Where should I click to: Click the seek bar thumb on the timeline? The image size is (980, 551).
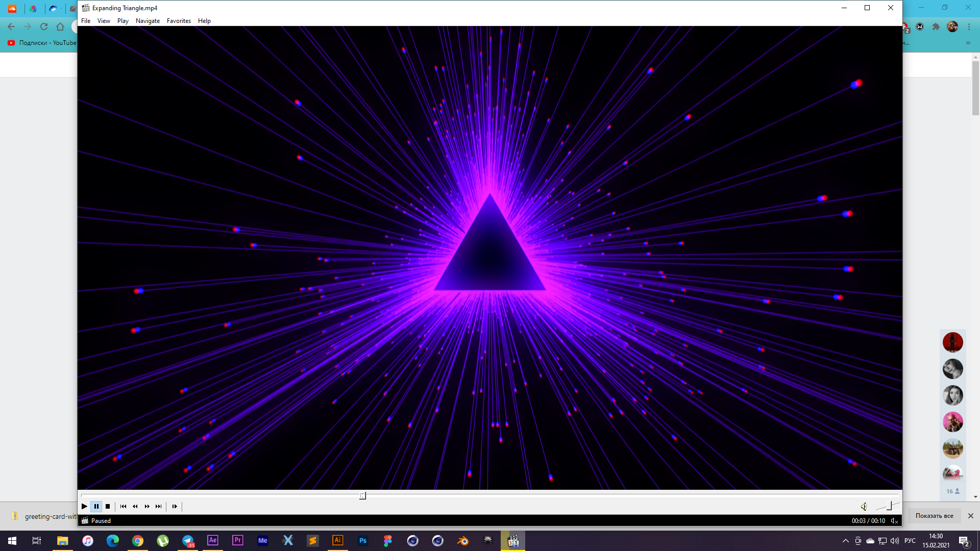(362, 495)
